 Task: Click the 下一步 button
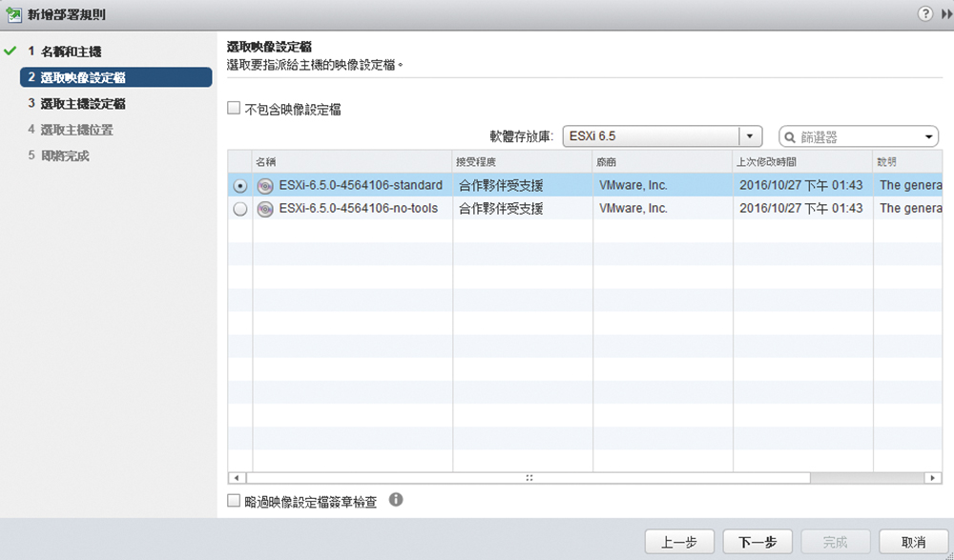click(757, 542)
